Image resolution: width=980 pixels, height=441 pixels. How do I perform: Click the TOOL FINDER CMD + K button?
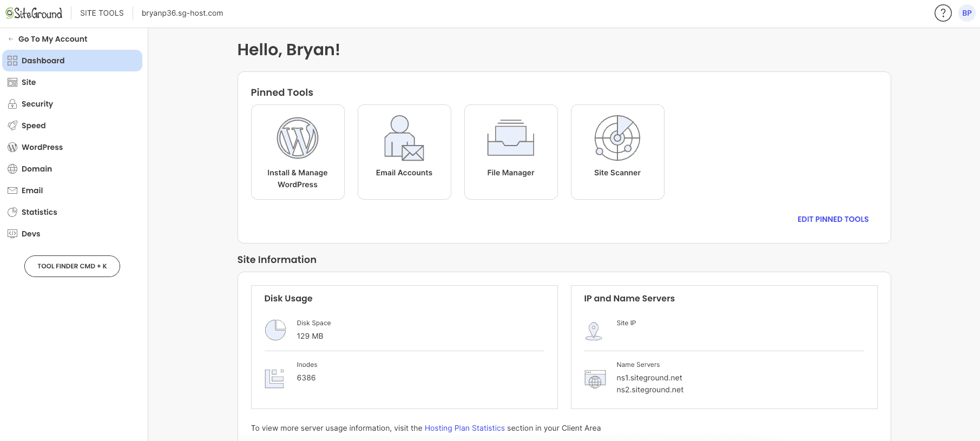pos(72,266)
